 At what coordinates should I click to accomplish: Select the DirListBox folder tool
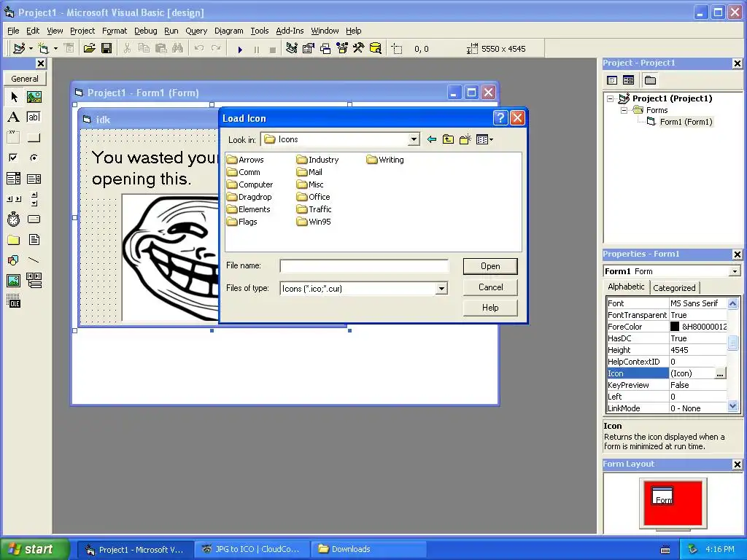14,239
